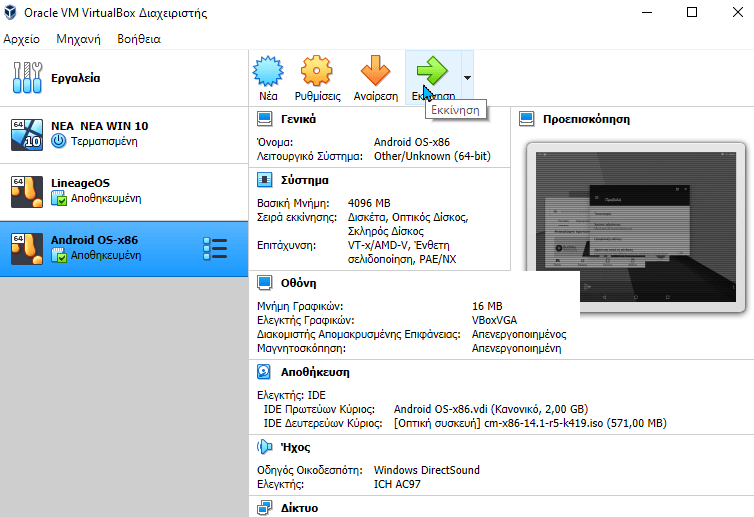Click the Αποθήκευση section header

pyautogui.click(x=315, y=372)
